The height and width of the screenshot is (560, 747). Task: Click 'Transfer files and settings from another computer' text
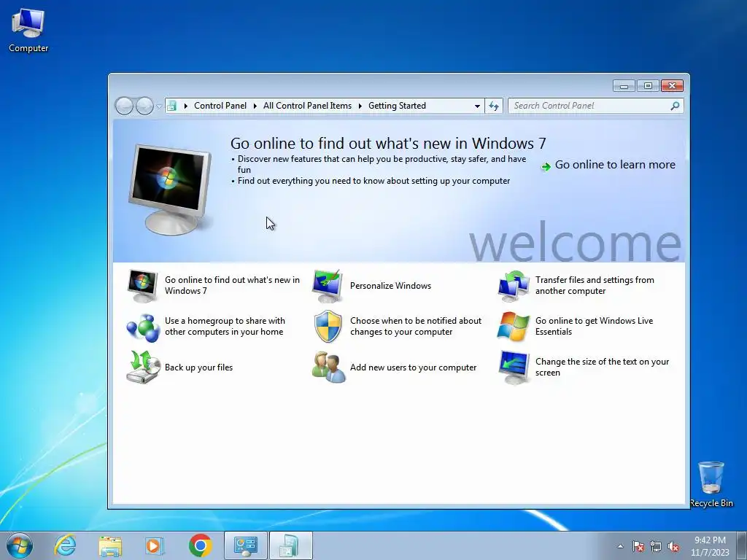click(595, 285)
